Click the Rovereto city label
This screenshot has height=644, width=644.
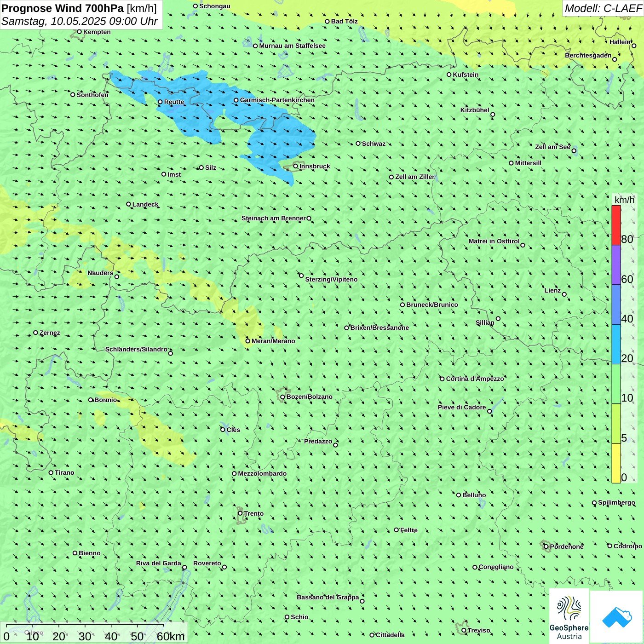coord(207,563)
